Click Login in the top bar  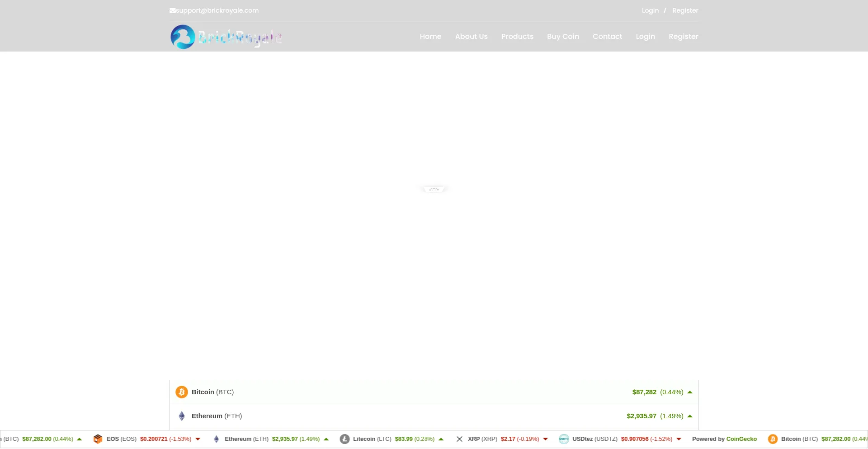coord(650,11)
